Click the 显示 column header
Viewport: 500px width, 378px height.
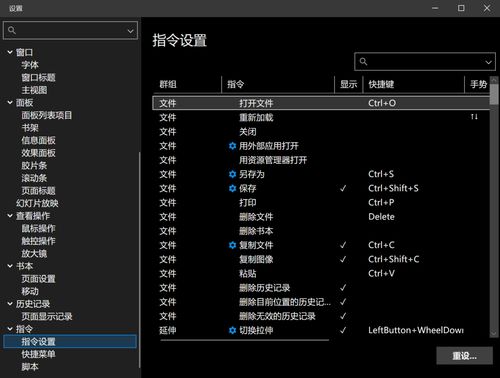[x=348, y=84]
